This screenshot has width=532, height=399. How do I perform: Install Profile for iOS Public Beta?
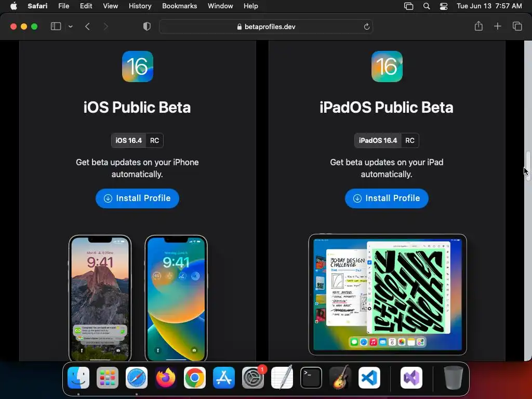[137, 198]
